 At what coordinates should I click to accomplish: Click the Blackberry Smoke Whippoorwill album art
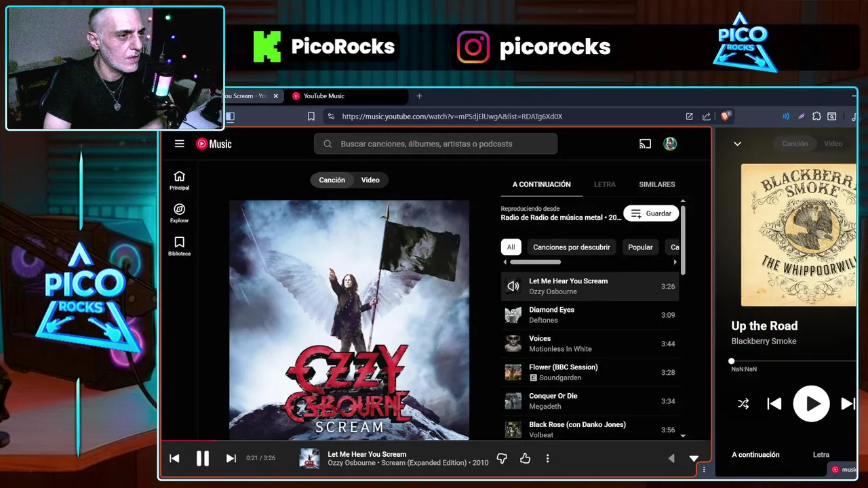[799, 235]
